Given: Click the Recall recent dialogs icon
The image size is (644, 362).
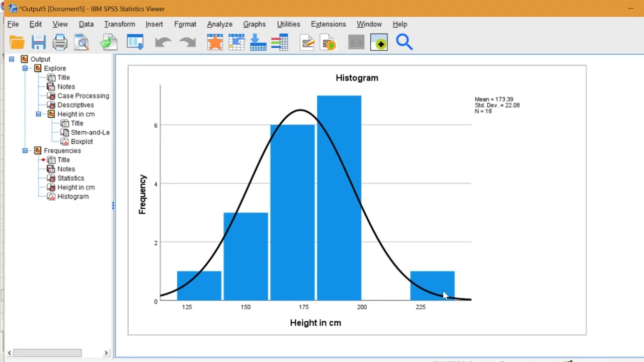Looking at the screenshot, I should (x=135, y=43).
